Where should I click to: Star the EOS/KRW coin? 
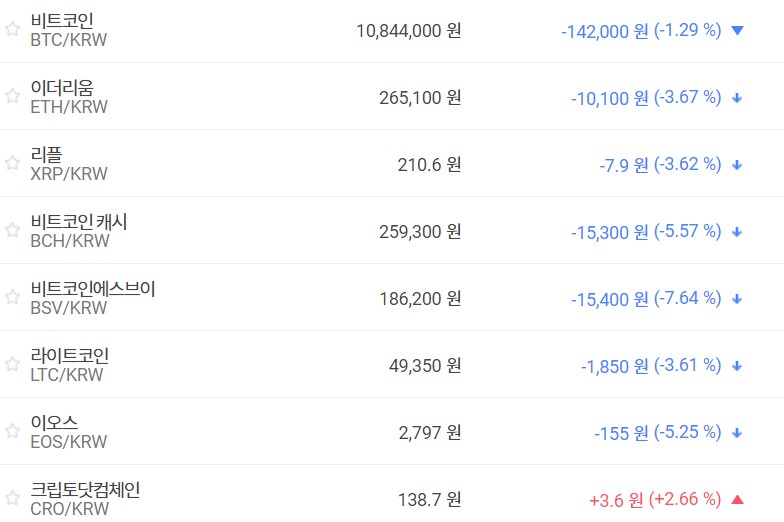pyautogui.click(x=12, y=431)
